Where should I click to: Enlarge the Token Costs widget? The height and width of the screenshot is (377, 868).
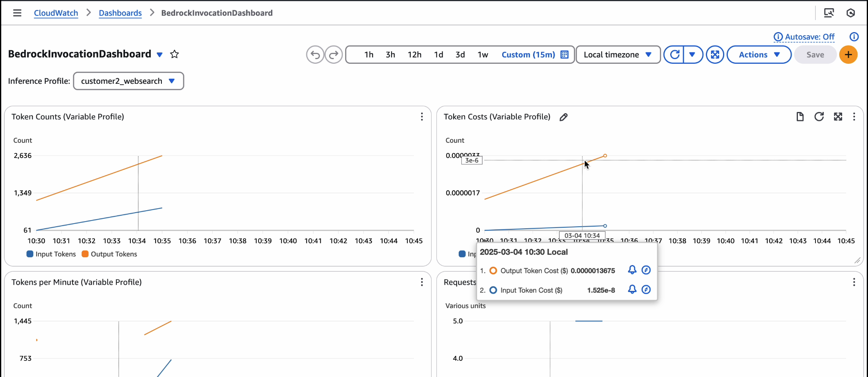pyautogui.click(x=838, y=117)
